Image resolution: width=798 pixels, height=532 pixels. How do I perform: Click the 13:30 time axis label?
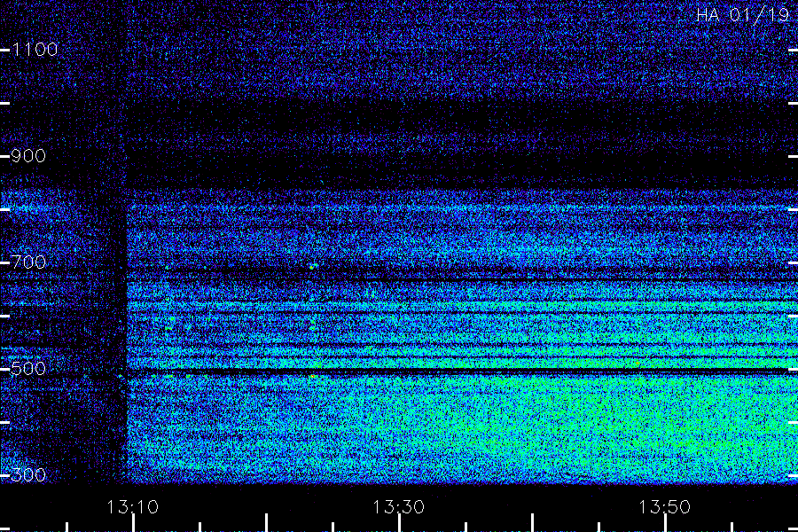click(398, 507)
